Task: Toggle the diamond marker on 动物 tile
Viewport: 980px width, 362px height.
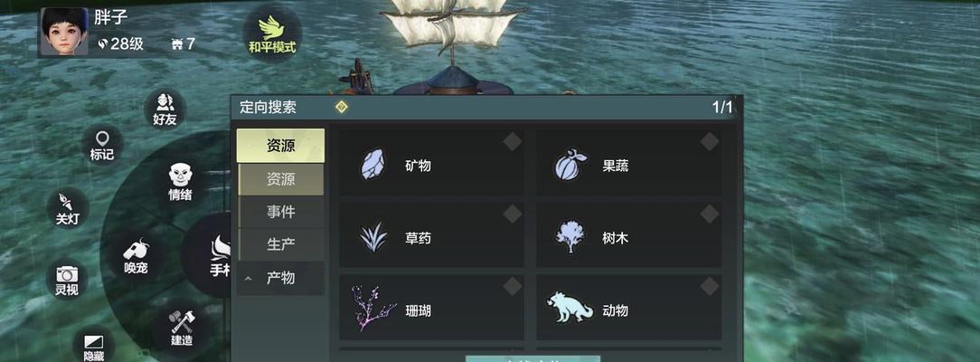Action: [710, 286]
